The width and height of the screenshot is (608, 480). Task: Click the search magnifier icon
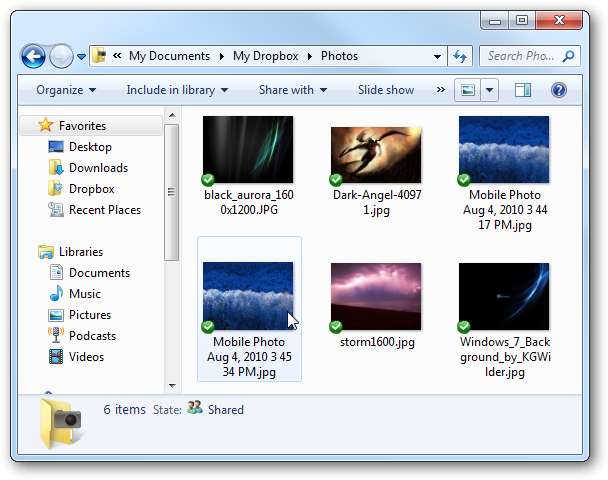click(568, 56)
